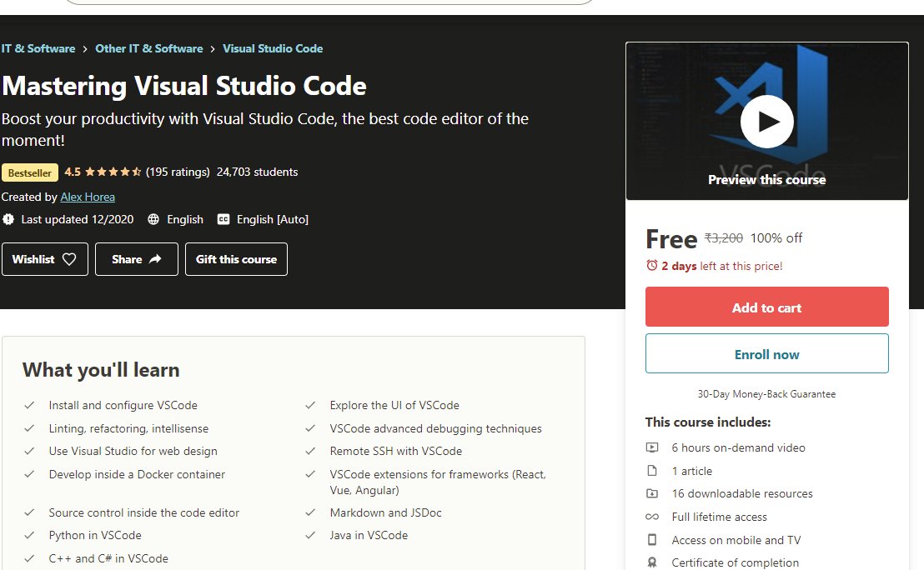
Task: Click the 4.5 rating number
Action: point(73,172)
